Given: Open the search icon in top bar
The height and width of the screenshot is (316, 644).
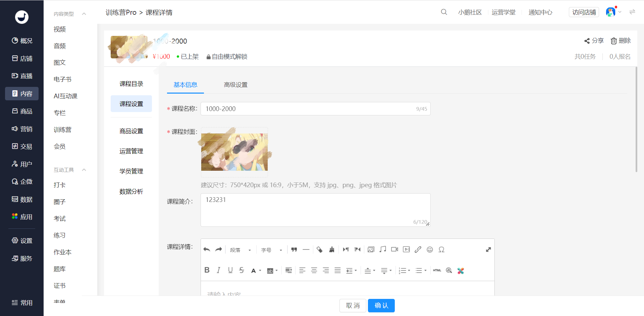Looking at the screenshot, I should [x=444, y=12].
